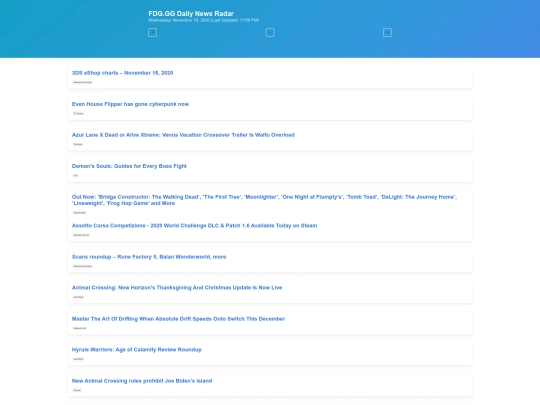This screenshot has height=405, width=540.
Task: Open Animal Crossing Thanksgiving And Christmas Update headline
Action: (177, 288)
